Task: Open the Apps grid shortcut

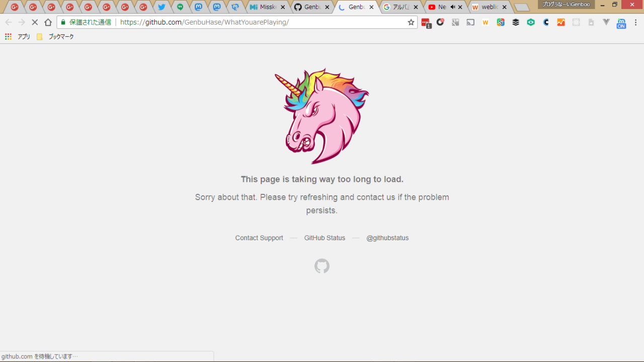Action: click(x=8, y=37)
